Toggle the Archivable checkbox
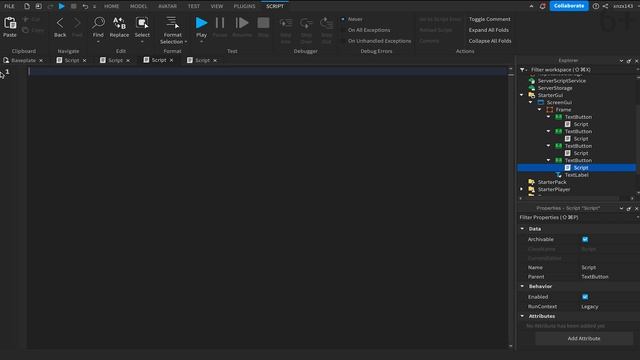This screenshot has width=640, height=360. pyautogui.click(x=585, y=240)
